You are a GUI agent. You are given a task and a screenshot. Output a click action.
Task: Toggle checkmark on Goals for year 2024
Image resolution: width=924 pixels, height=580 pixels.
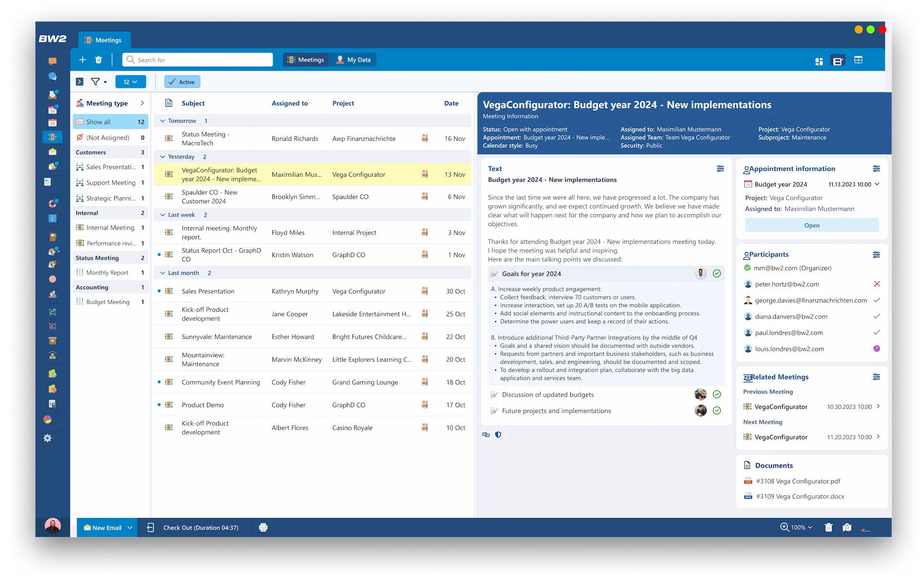click(717, 273)
